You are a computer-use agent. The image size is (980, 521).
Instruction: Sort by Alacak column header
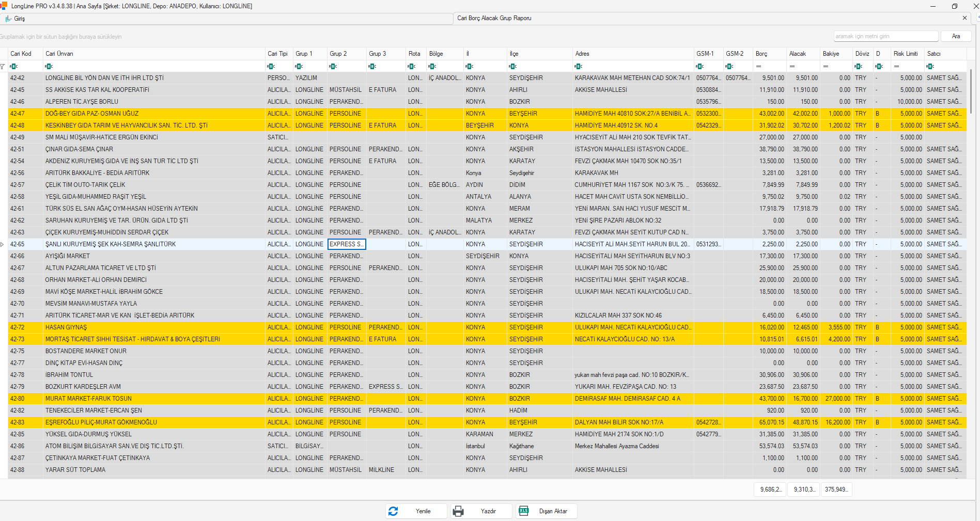point(803,54)
